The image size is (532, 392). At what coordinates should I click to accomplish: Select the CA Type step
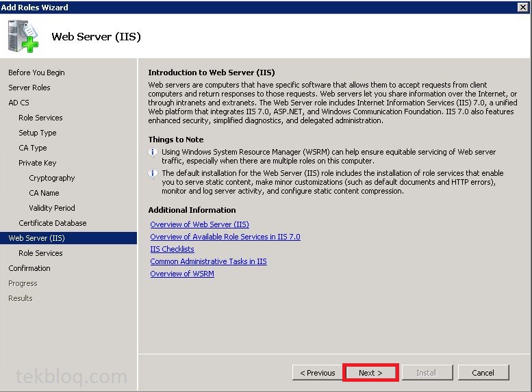point(33,148)
